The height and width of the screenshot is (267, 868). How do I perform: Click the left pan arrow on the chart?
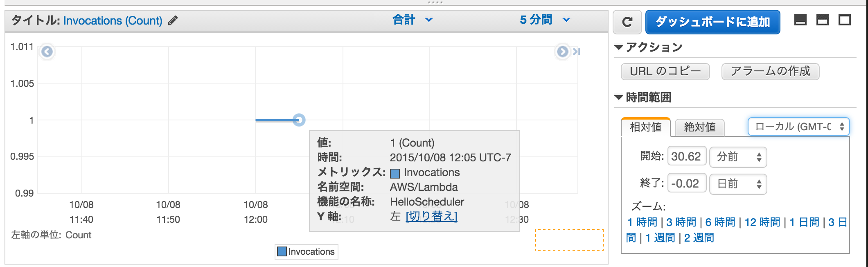point(47,52)
